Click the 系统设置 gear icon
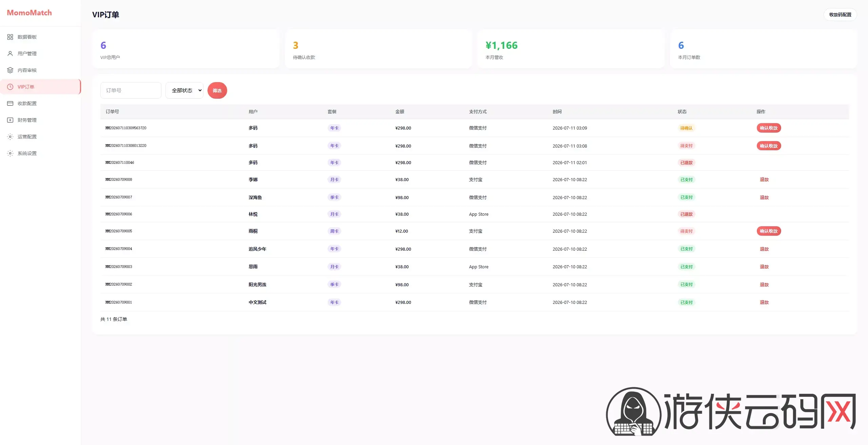 coord(10,153)
